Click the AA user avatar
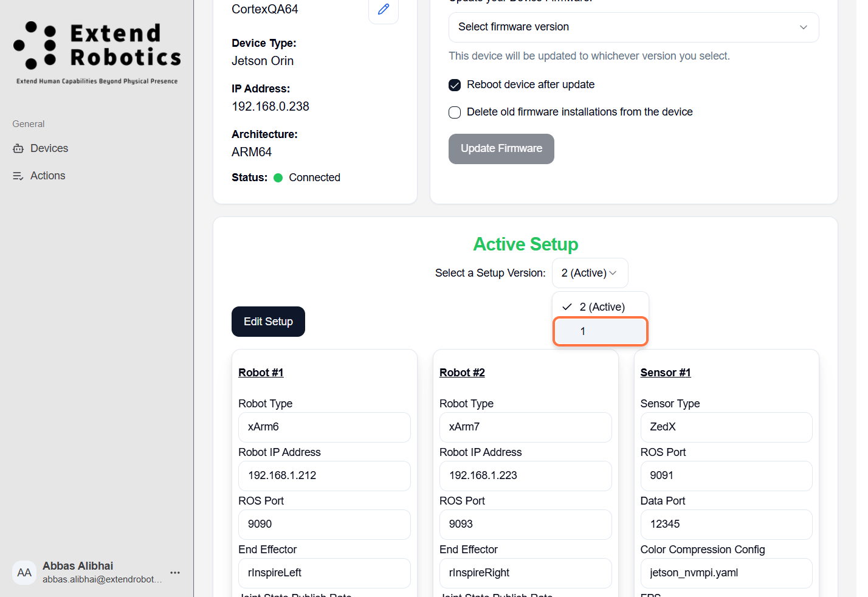The height and width of the screenshot is (597, 868). [24, 573]
